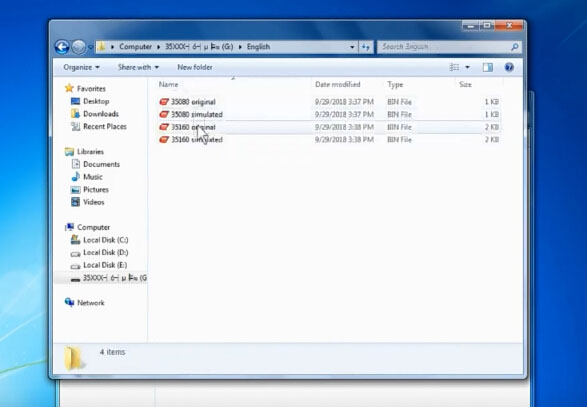Click the New folder button
This screenshot has width=587, height=407.
pos(195,67)
